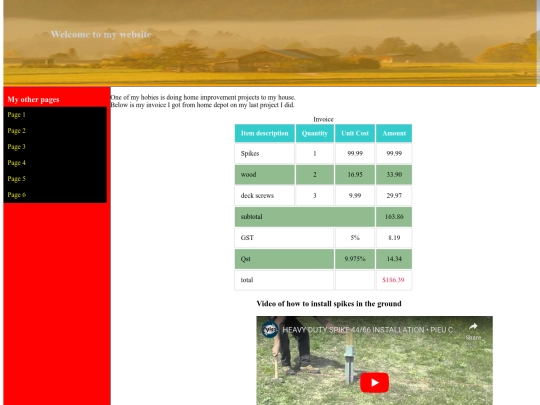Click the Qst rate 9.975%
This screenshot has width=540, height=405.
pyautogui.click(x=355, y=259)
